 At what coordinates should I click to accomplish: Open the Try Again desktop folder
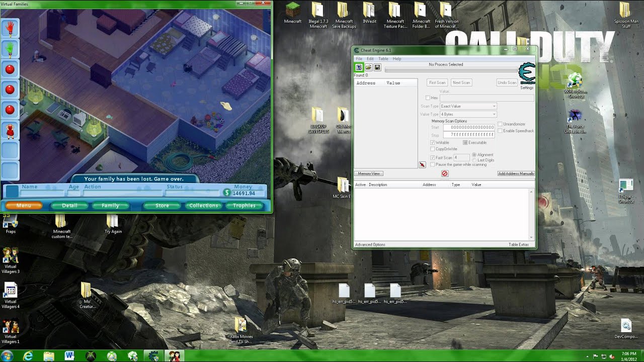pyautogui.click(x=113, y=224)
